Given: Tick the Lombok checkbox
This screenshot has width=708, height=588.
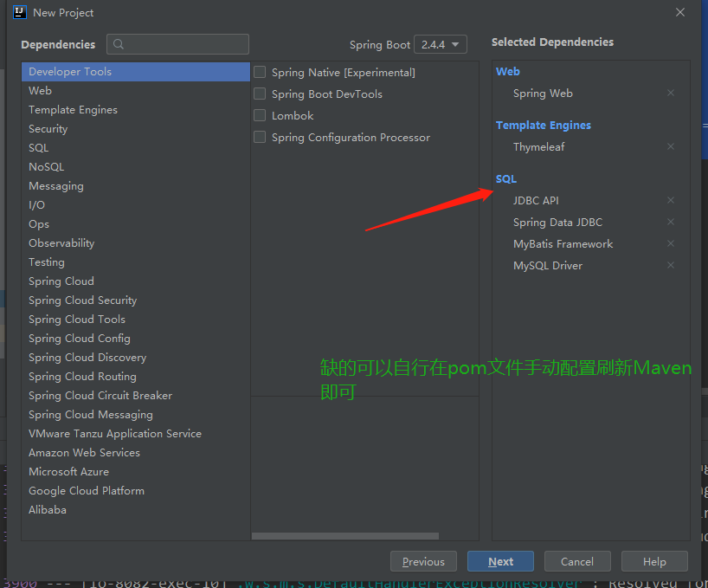Looking at the screenshot, I should 260,116.
